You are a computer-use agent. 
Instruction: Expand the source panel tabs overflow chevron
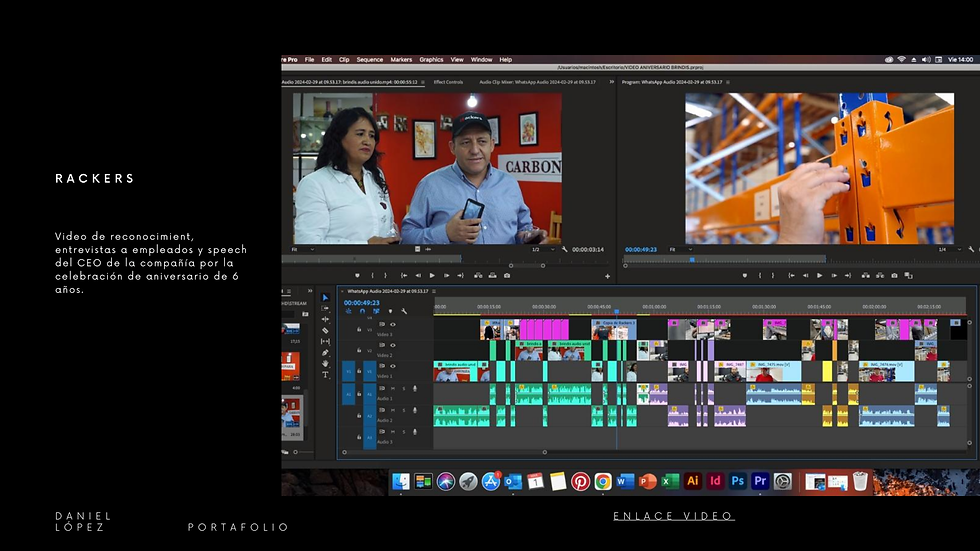click(x=611, y=82)
